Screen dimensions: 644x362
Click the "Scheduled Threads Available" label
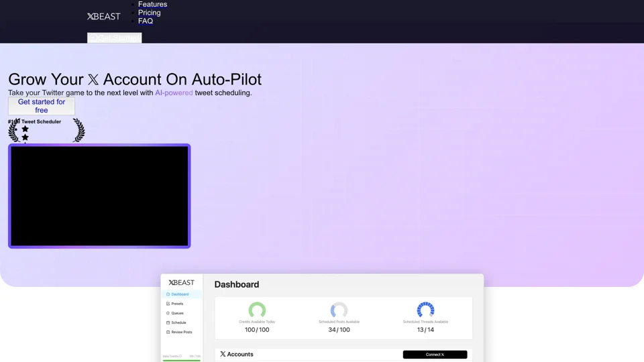425,322
